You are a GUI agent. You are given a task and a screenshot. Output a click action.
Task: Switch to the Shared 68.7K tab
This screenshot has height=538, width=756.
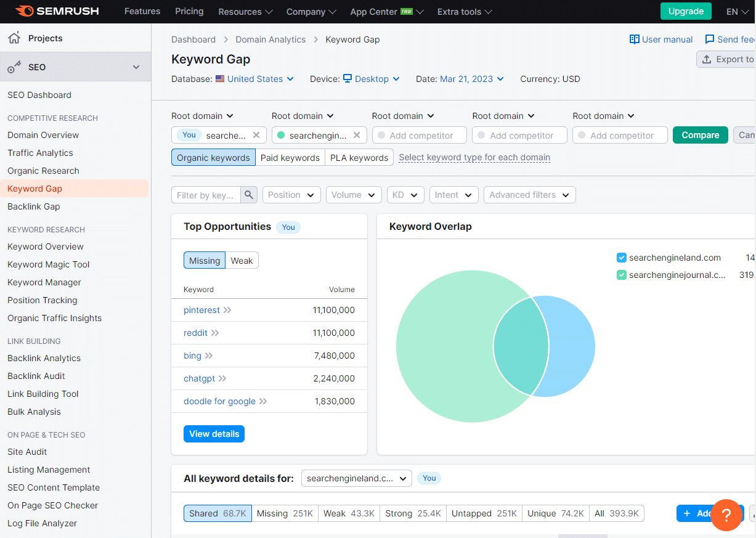tap(217, 513)
